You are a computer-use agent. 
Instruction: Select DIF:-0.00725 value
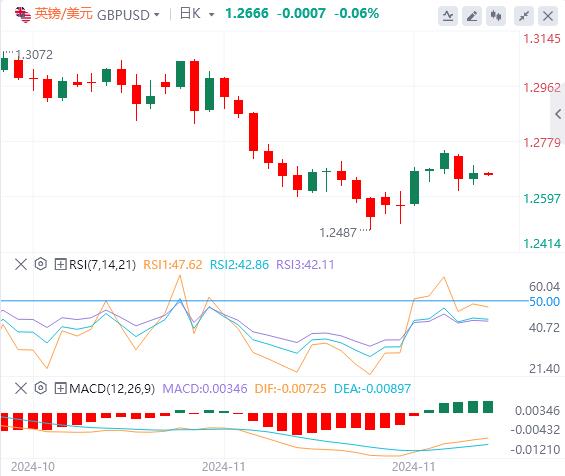(290, 388)
